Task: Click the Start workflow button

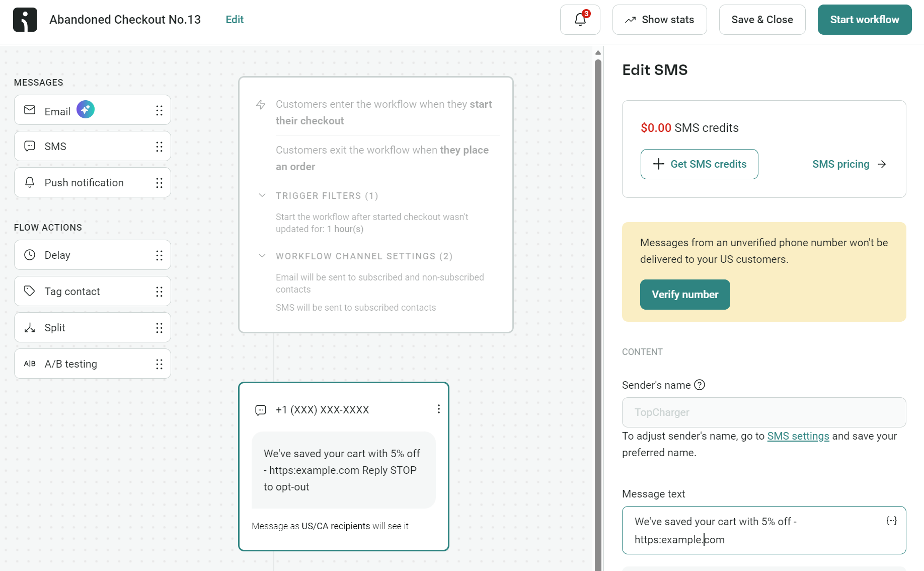Action: [864, 19]
